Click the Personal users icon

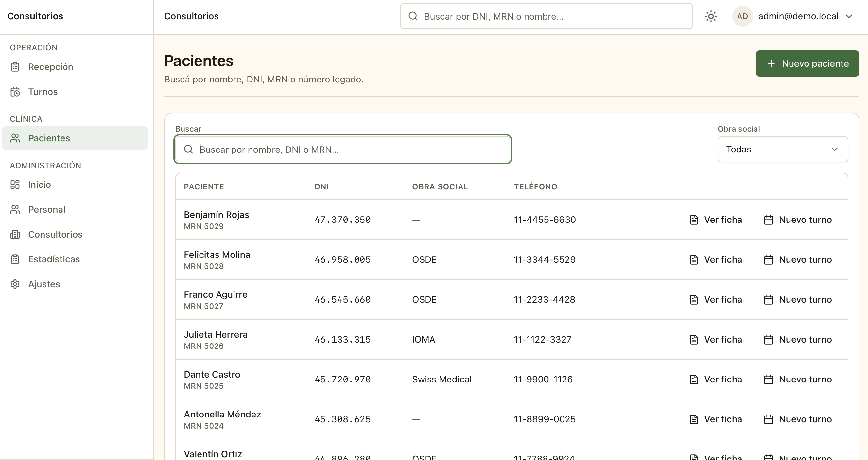click(x=15, y=210)
